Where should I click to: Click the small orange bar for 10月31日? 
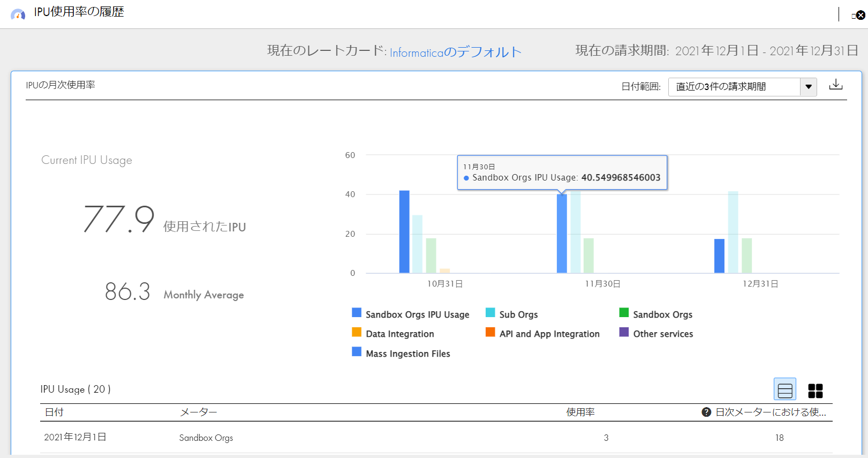[445, 271]
